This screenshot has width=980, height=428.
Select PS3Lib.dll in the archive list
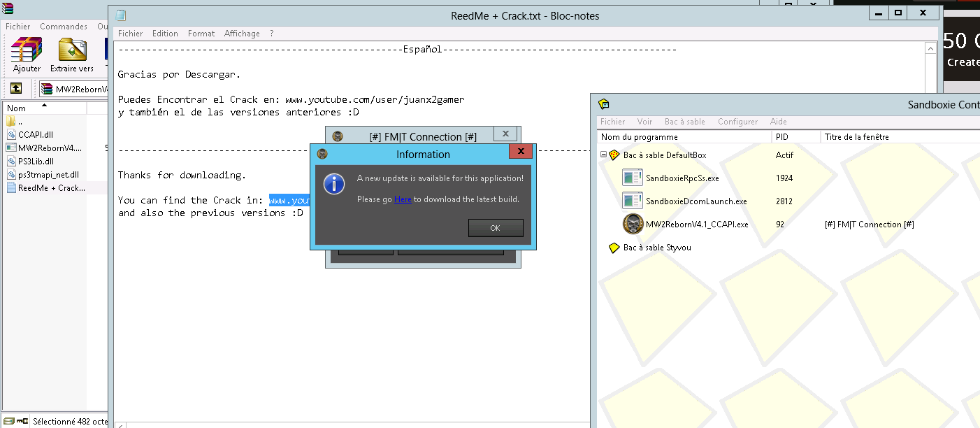(x=30, y=161)
